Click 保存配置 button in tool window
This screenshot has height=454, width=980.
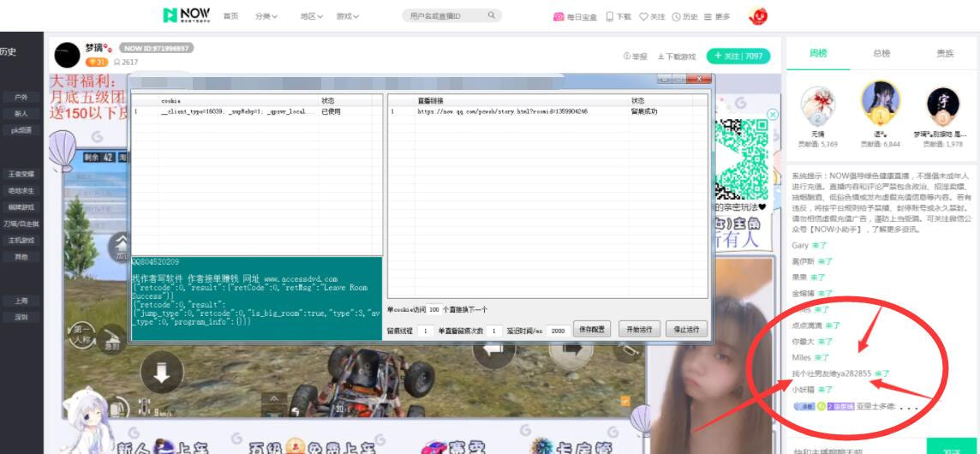592,329
